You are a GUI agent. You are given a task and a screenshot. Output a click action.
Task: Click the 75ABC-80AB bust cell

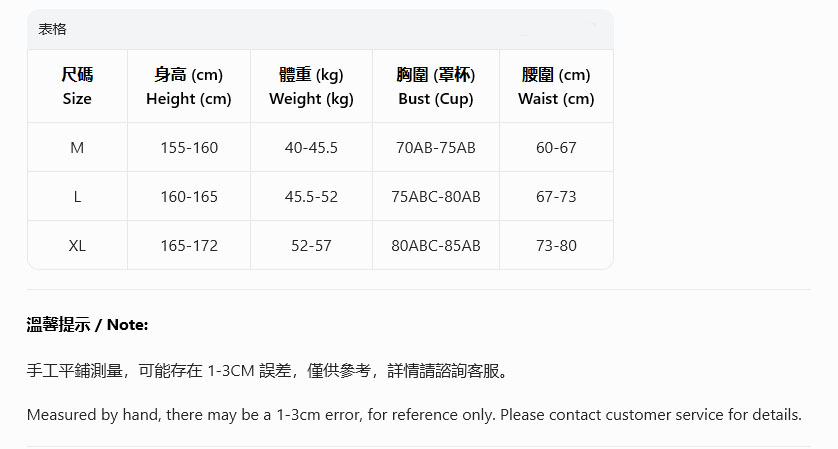click(436, 197)
